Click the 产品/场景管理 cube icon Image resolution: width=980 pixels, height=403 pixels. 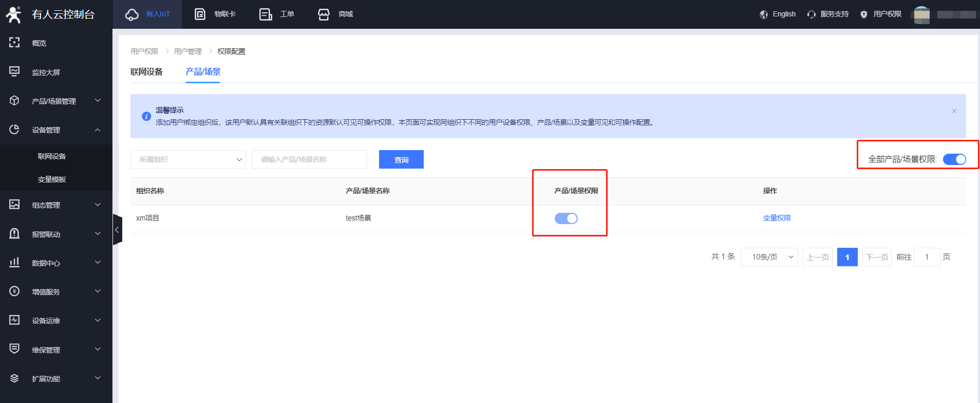coord(14,101)
